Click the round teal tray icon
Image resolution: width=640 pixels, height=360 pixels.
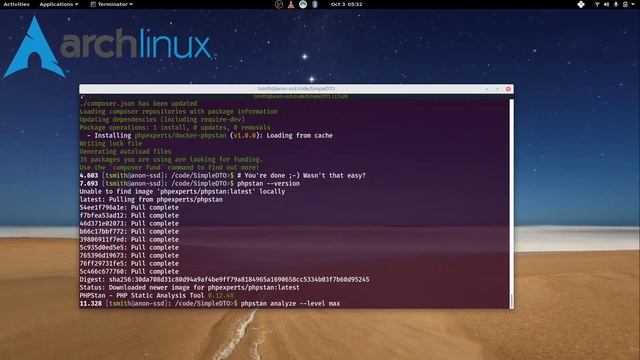pyautogui.click(x=303, y=4)
